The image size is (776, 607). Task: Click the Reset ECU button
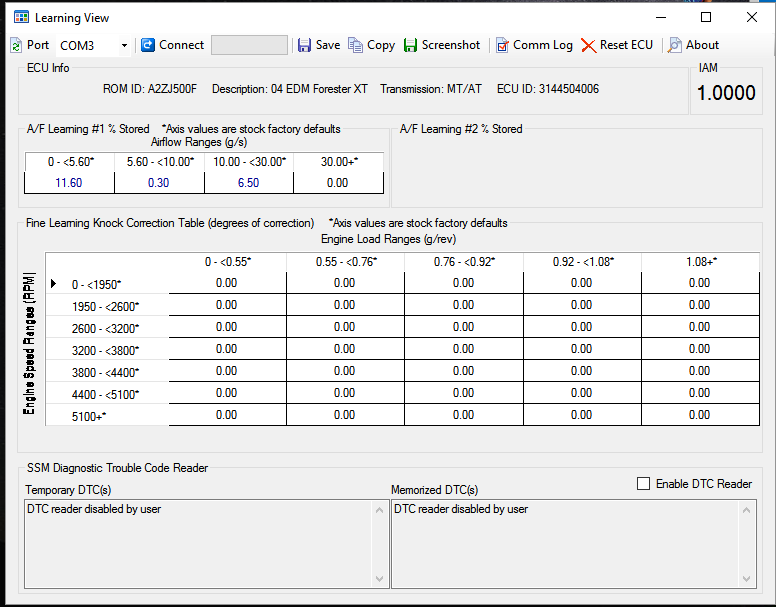(617, 45)
